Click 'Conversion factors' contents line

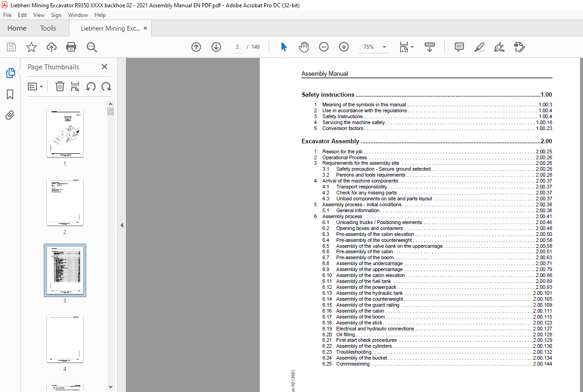[432, 128]
